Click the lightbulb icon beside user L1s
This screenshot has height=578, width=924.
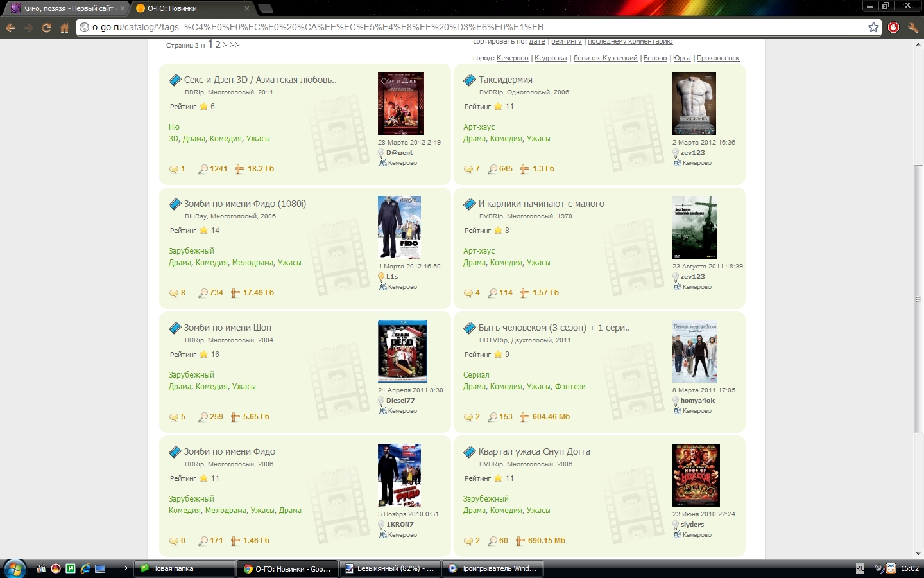[x=381, y=277]
